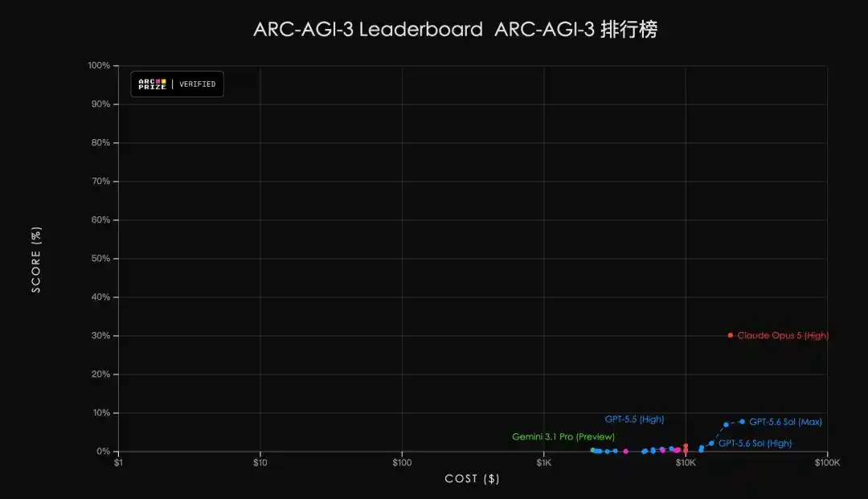Click the 80% y-axis tick label
Image resolution: width=868 pixels, height=499 pixels.
point(100,143)
